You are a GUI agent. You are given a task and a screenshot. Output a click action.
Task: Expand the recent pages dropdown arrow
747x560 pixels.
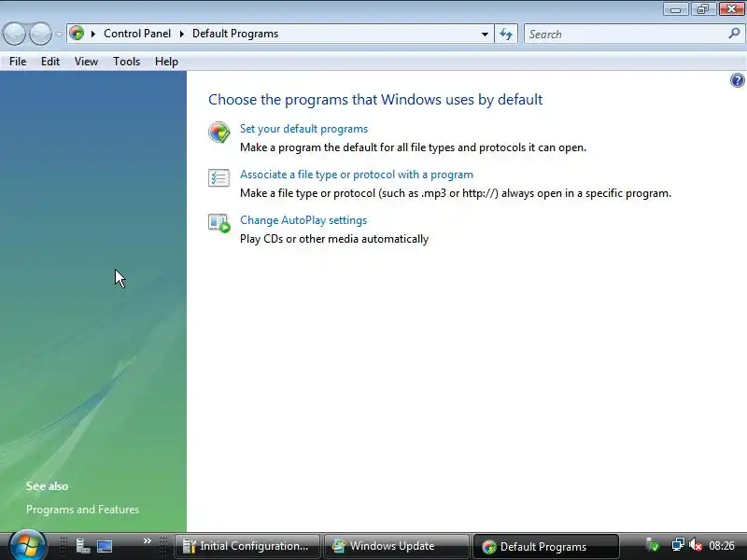(x=59, y=34)
